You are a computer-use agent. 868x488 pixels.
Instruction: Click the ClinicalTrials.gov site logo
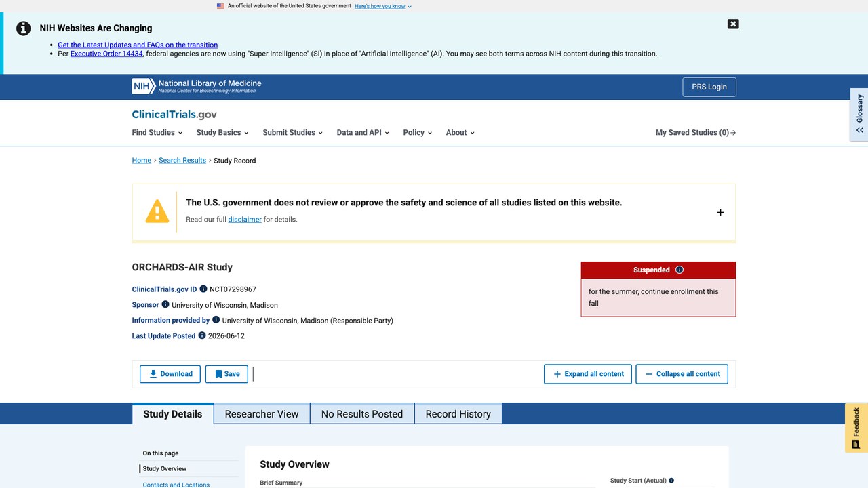[174, 115]
